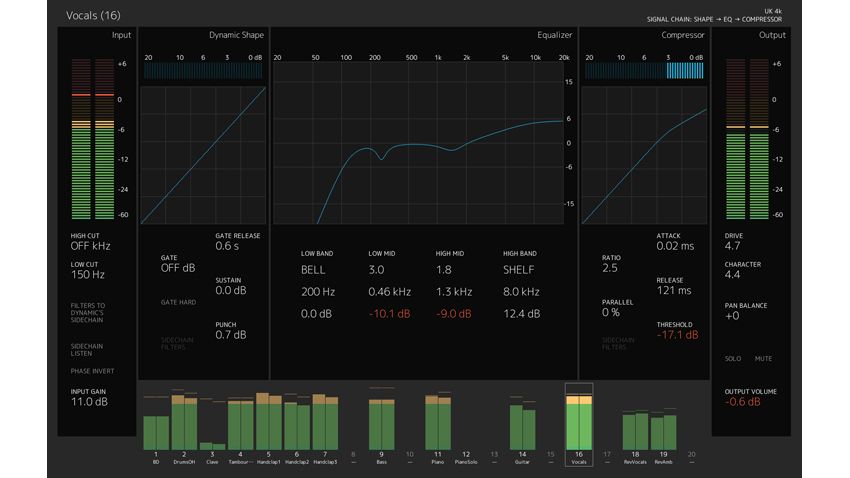This screenshot has width=850, height=478.
Task: Toggle the Solo button
Action: [733, 359]
